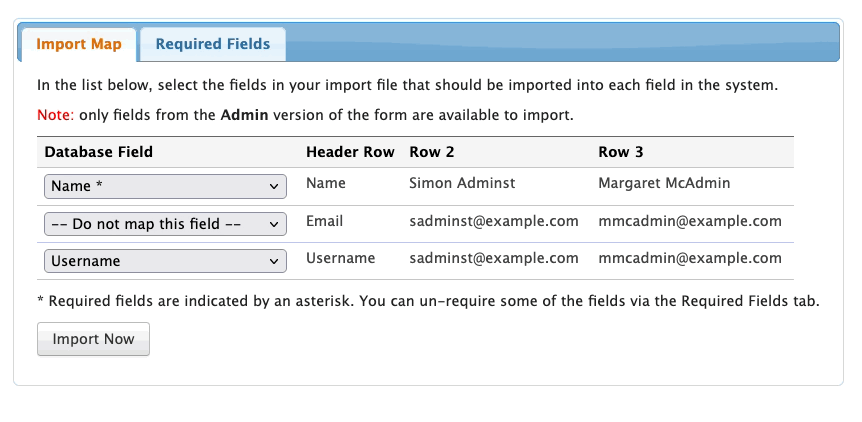The image size is (862, 422).
Task: Click the Email cell in Header Row column
Action: click(325, 221)
